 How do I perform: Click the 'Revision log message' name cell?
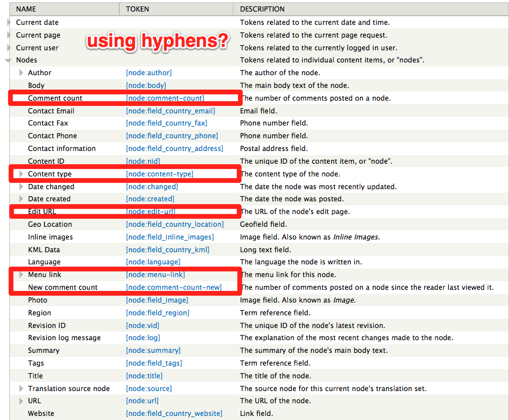click(64, 338)
